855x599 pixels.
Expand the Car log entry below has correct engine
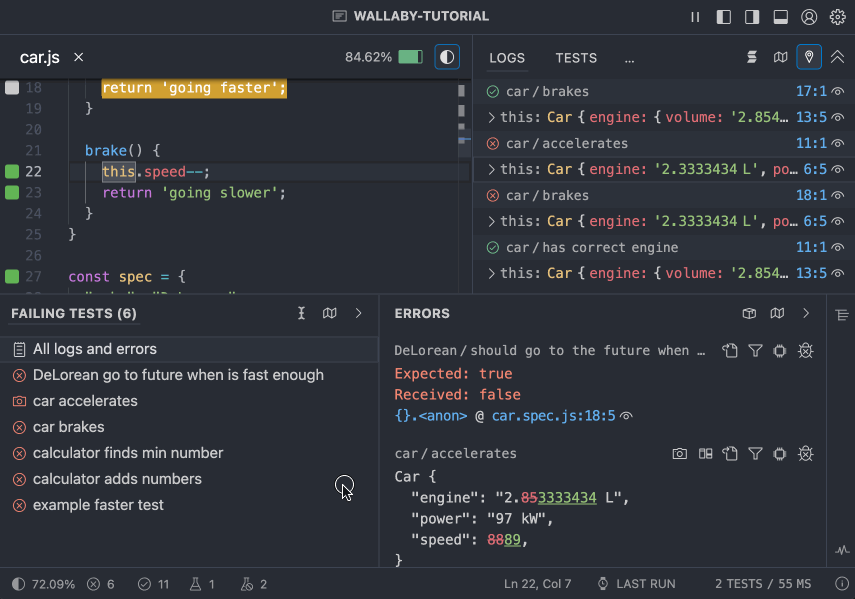click(491, 273)
